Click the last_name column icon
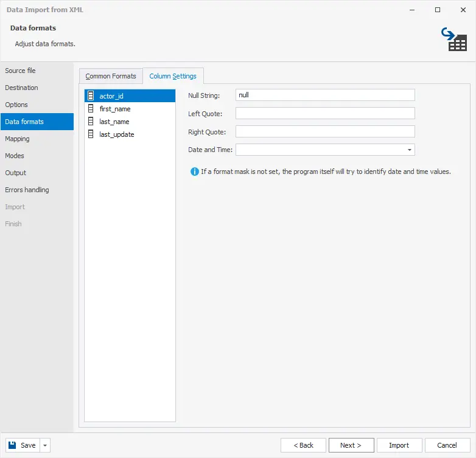Viewport: 476px width, 458px height. tap(91, 122)
